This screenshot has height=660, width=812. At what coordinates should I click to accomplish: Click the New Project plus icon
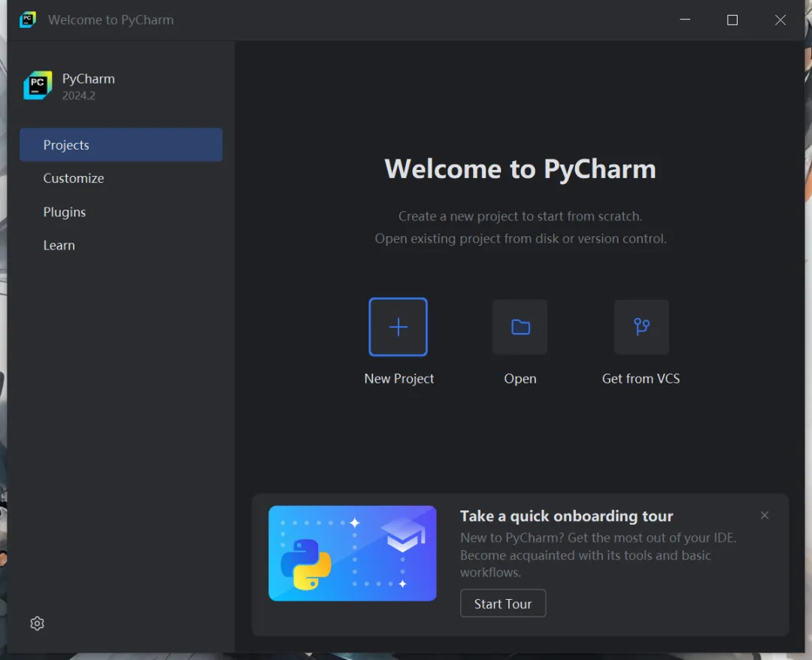tap(398, 327)
